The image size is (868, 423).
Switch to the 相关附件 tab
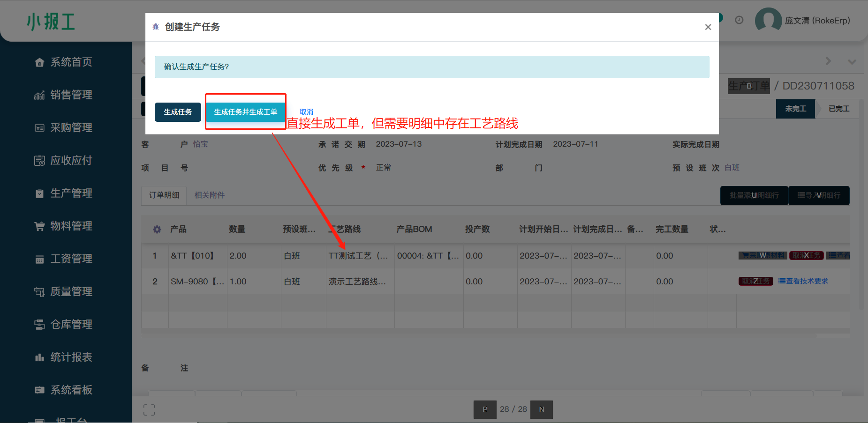[x=209, y=195]
